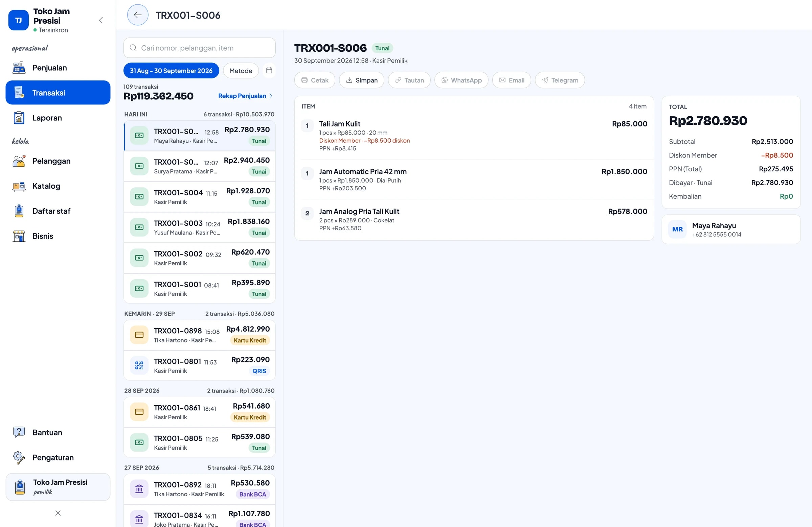
Task: Go to Pelanggan in the sidebar
Action: (x=58, y=161)
